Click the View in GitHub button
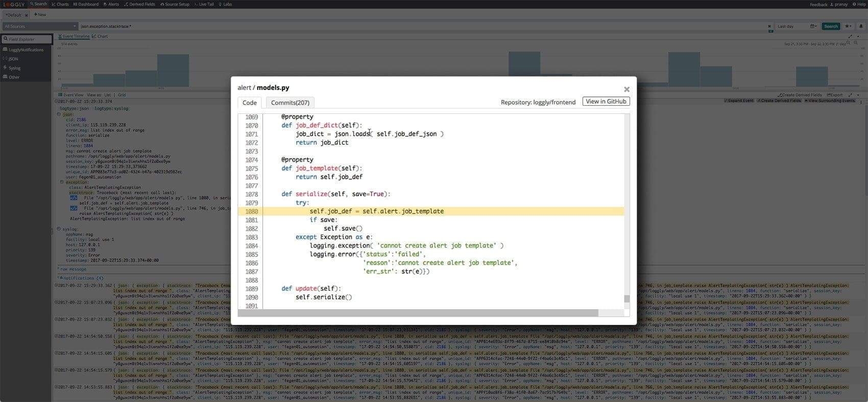Image resolution: width=868 pixels, height=402 pixels. (606, 102)
